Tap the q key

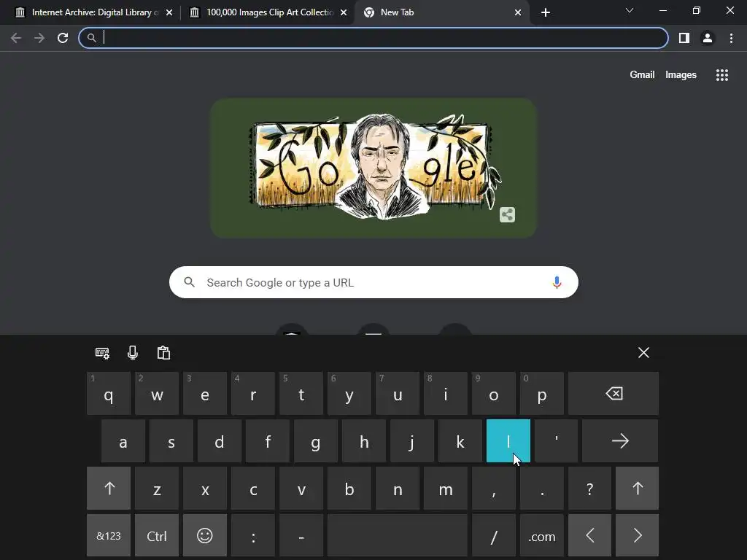109,393
